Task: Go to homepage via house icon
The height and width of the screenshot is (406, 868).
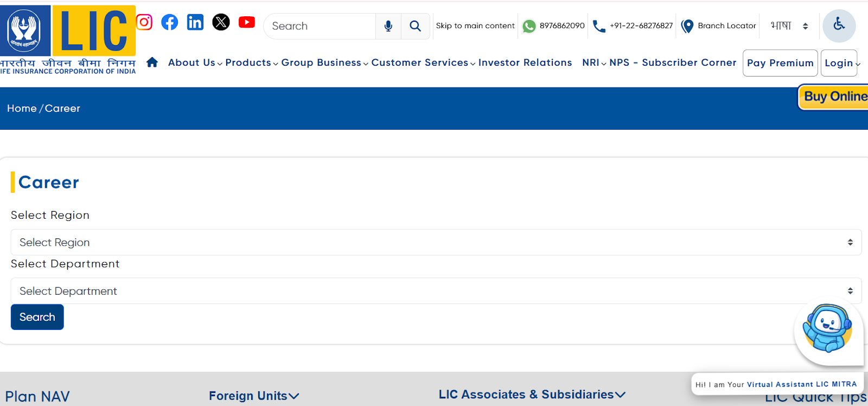Action: click(x=152, y=62)
